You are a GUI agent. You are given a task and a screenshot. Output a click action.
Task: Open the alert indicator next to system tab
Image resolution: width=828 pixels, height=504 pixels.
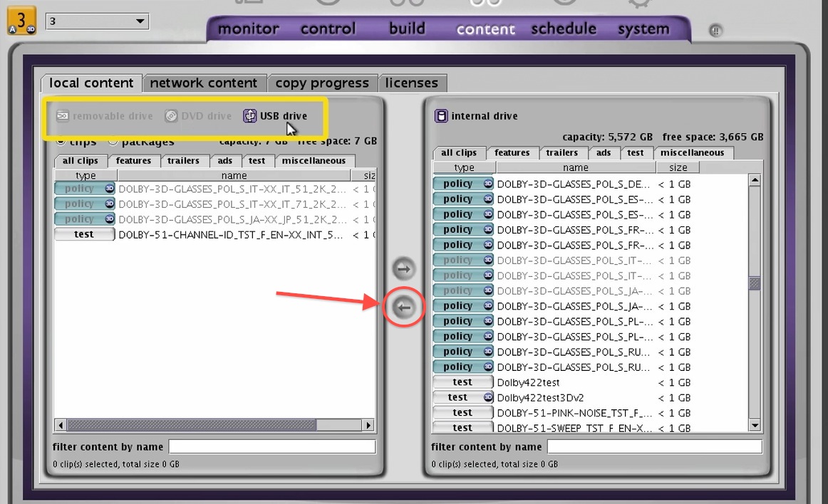pos(715,31)
